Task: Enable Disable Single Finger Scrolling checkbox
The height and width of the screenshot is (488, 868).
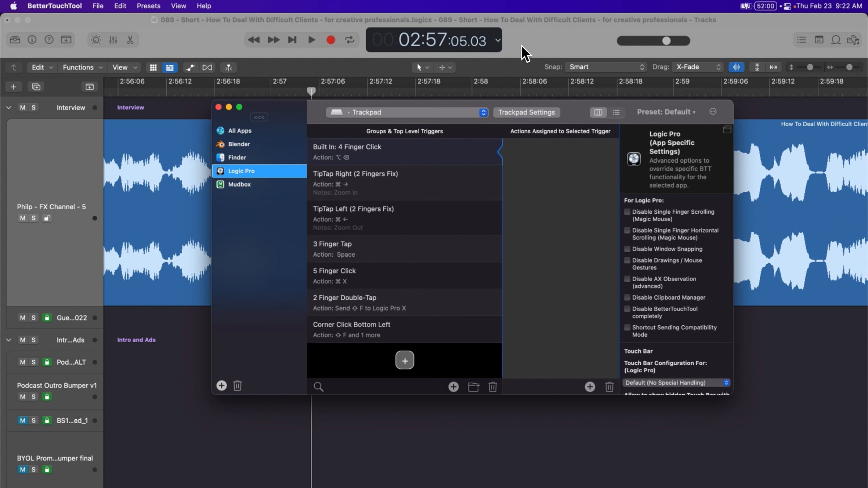Action: (x=627, y=212)
